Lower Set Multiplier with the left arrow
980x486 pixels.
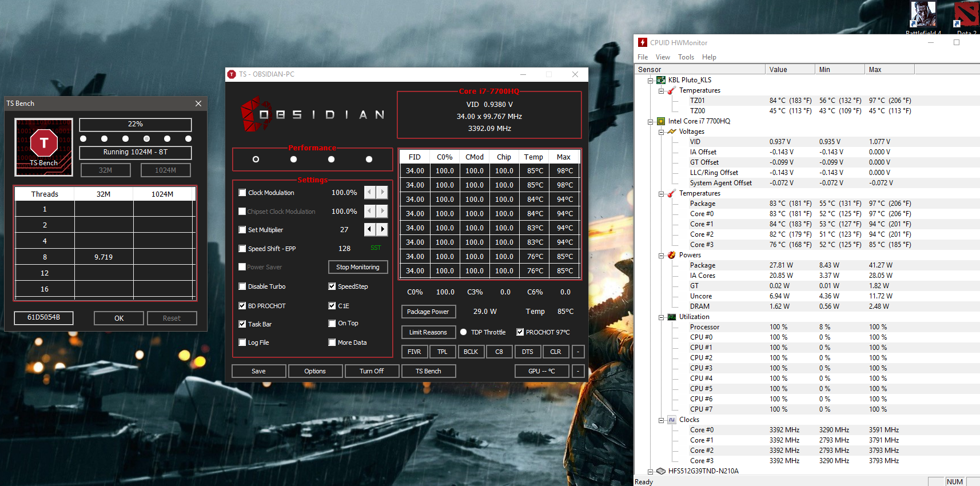(370, 229)
